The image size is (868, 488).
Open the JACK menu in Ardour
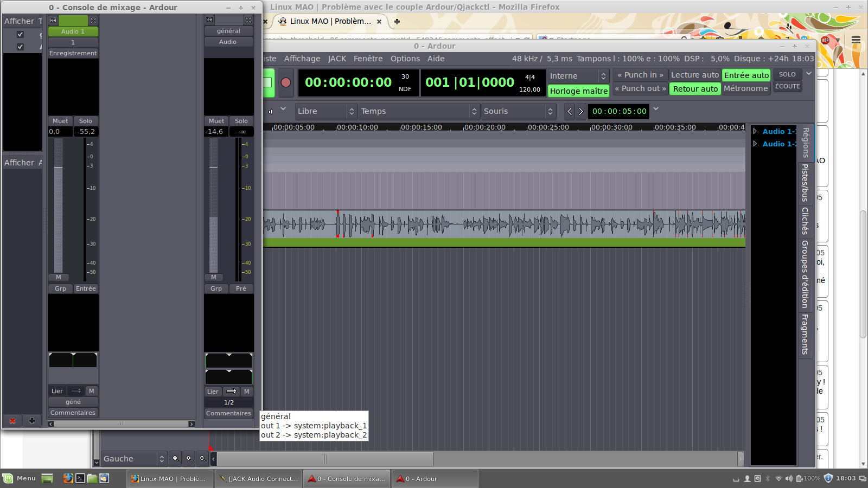click(x=337, y=59)
